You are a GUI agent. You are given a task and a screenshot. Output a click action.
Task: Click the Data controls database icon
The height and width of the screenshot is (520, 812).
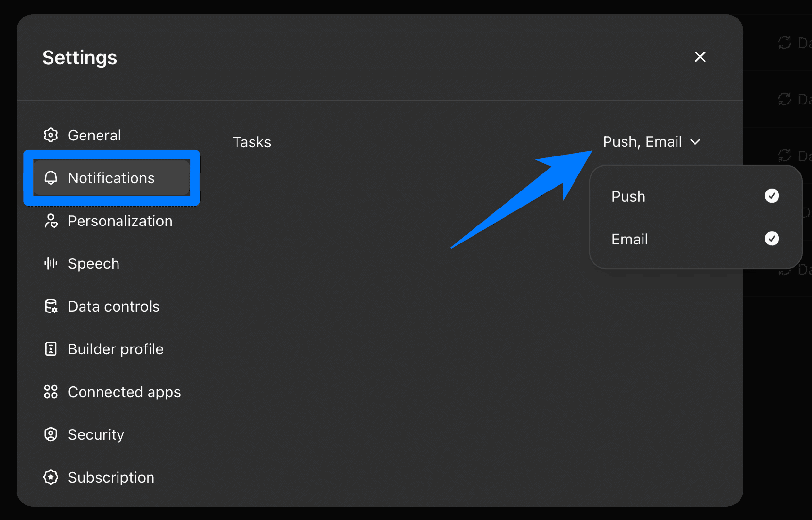(x=51, y=306)
